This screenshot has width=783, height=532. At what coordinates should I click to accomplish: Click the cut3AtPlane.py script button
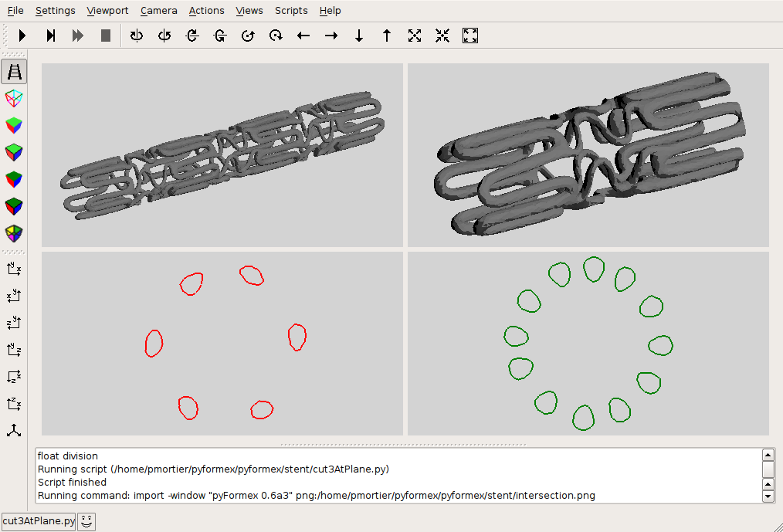[39, 521]
